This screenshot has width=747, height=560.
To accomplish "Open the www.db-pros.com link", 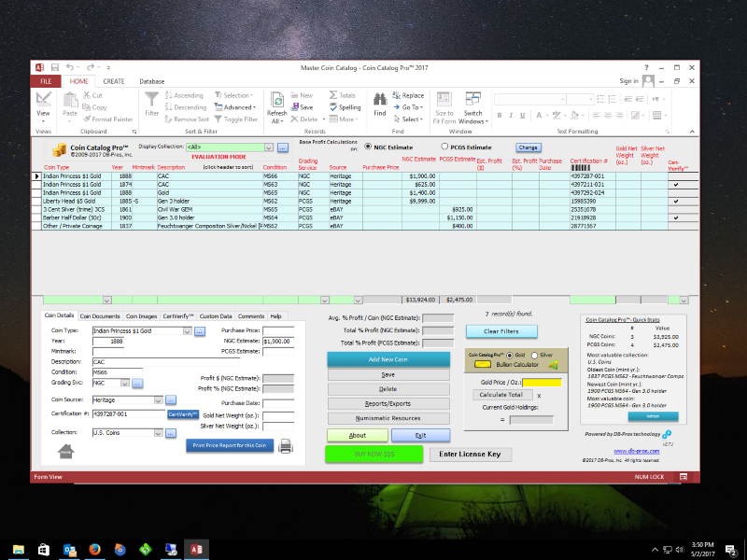I will pyautogui.click(x=637, y=451).
